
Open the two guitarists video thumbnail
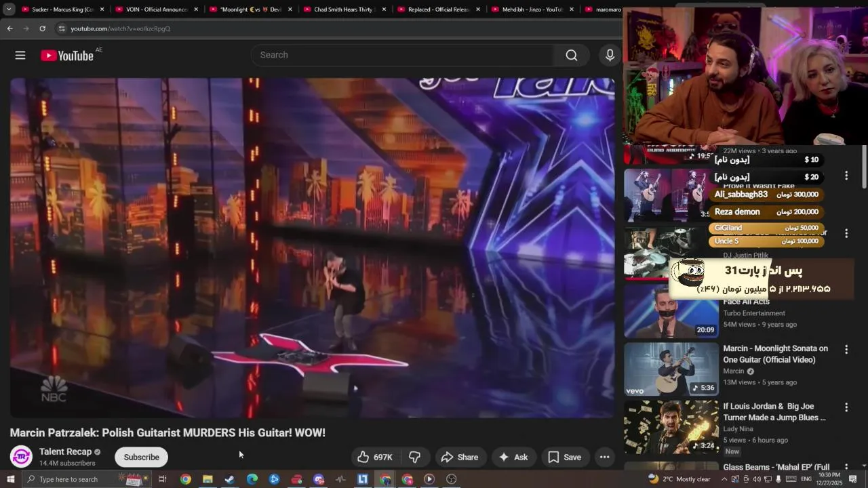668,195
